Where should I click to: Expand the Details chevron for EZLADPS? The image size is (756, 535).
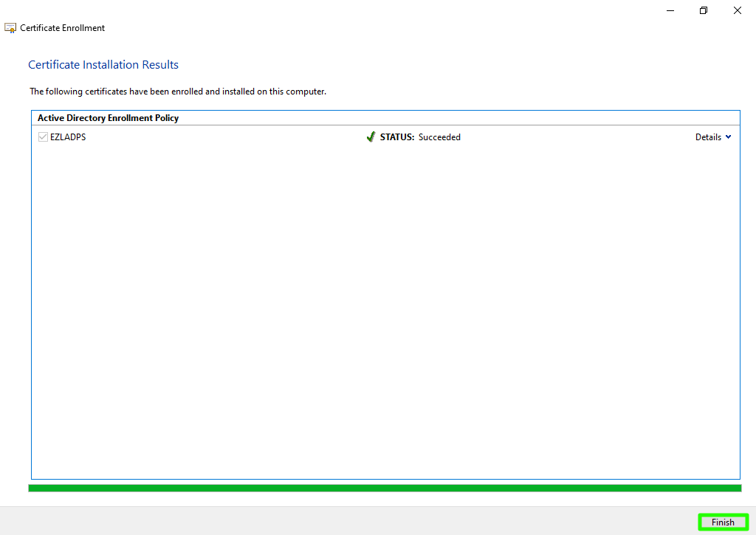coord(729,137)
